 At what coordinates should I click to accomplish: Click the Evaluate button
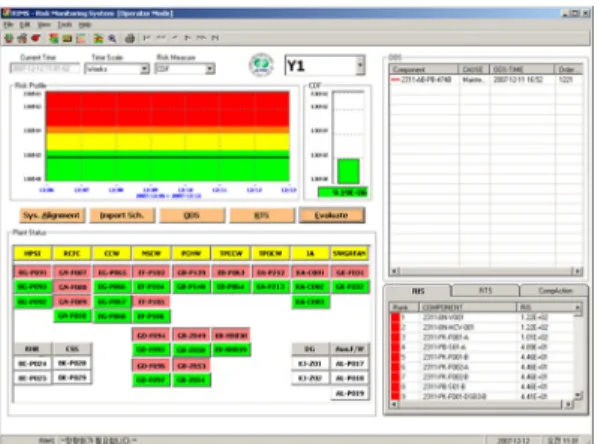pos(331,216)
